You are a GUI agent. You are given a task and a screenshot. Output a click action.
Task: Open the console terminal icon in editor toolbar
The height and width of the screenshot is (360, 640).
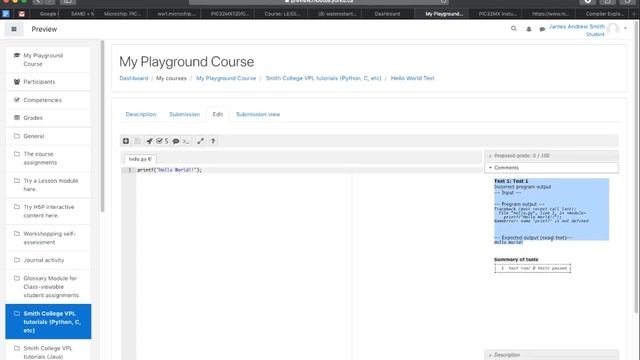(x=186, y=141)
